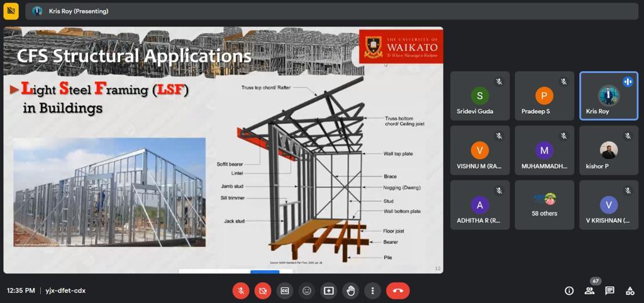Select V KRISHNAN participant tile
The image size is (644, 303).
click(609, 205)
